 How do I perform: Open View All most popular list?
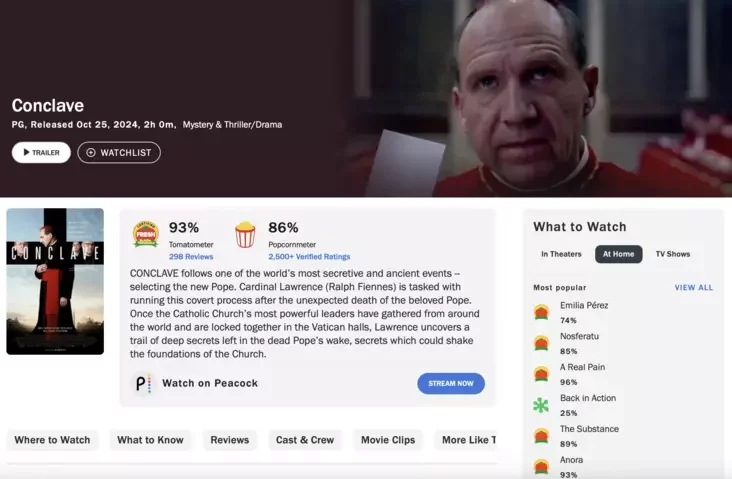click(694, 288)
